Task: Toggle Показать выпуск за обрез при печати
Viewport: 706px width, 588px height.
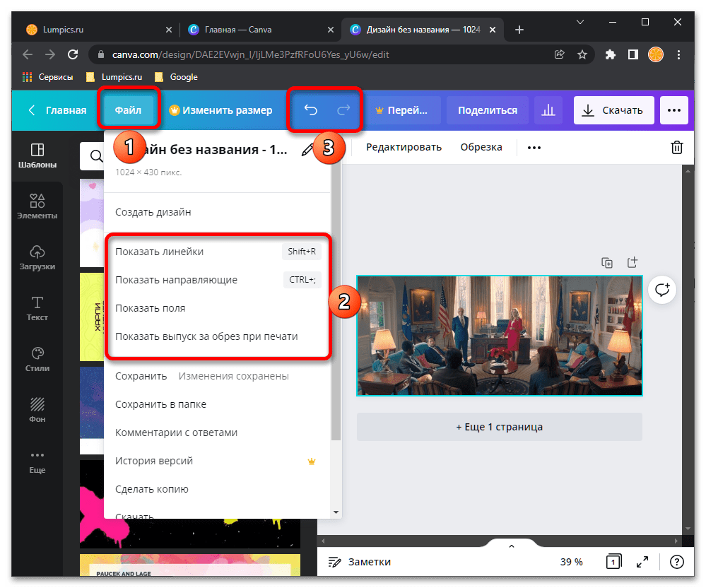Action: coord(218,337)
